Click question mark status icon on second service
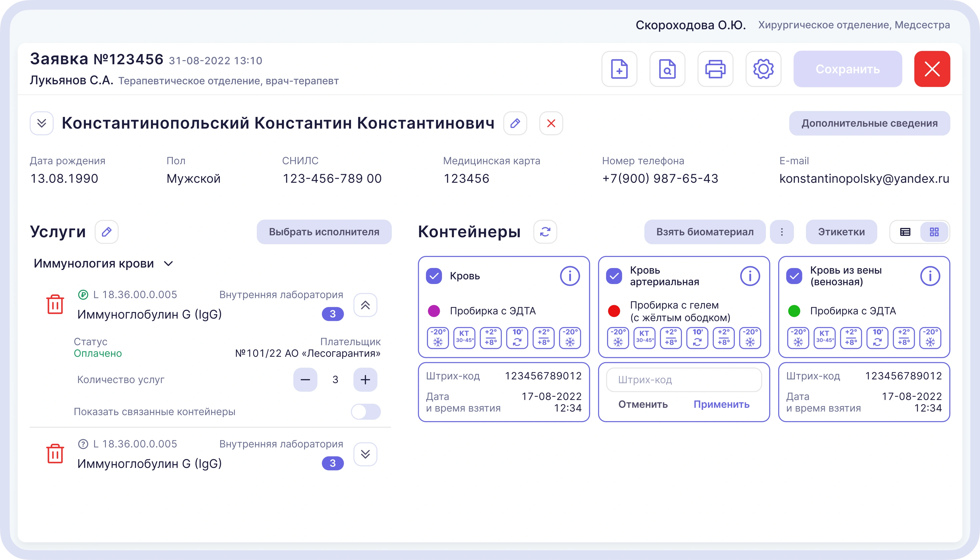The height and width of the screenshot is (560, 980). pos(83,444)
